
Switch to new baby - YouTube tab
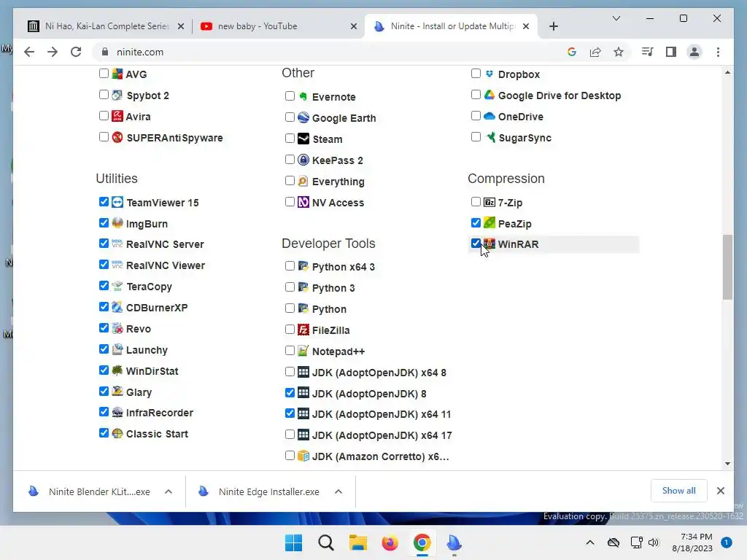[278, 26]
